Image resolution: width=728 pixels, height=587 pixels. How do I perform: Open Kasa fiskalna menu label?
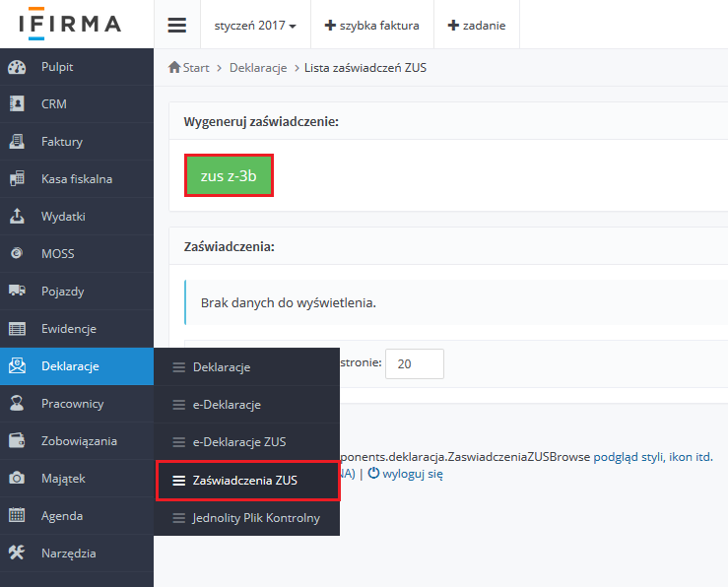click(77, 179)
